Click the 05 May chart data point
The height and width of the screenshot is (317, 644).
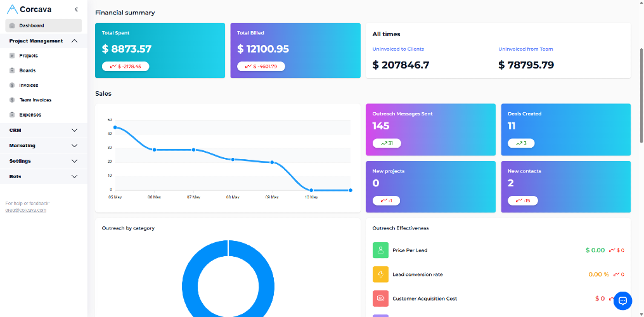click(x=115, y=127)
